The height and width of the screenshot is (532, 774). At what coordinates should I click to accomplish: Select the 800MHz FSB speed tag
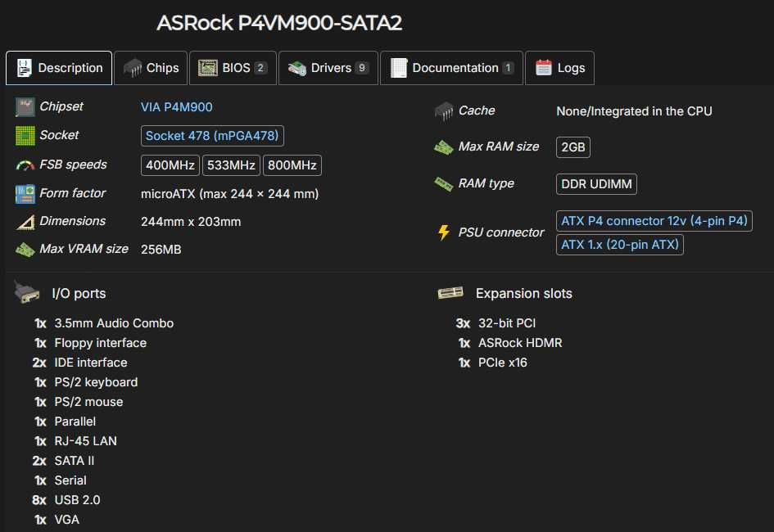[292, 165]
